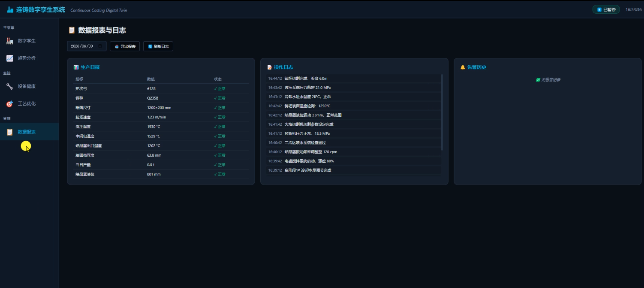Click the factory icon beside 数字孪生
Image resolution: width=644 pixels, height=288 pixels.
pos(9,41)
